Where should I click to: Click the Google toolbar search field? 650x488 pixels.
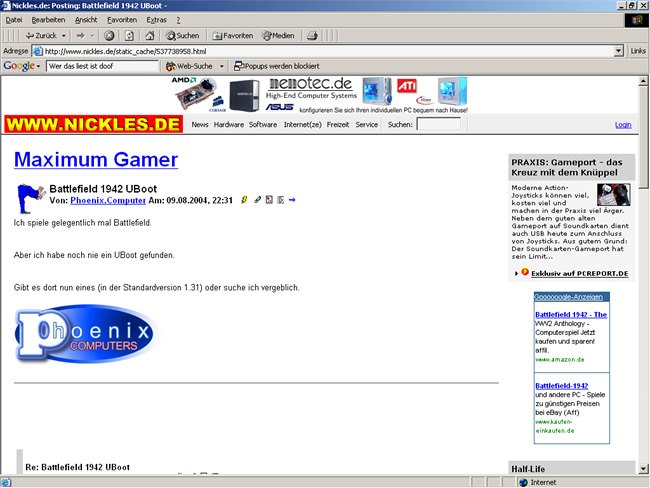(102, 66)
